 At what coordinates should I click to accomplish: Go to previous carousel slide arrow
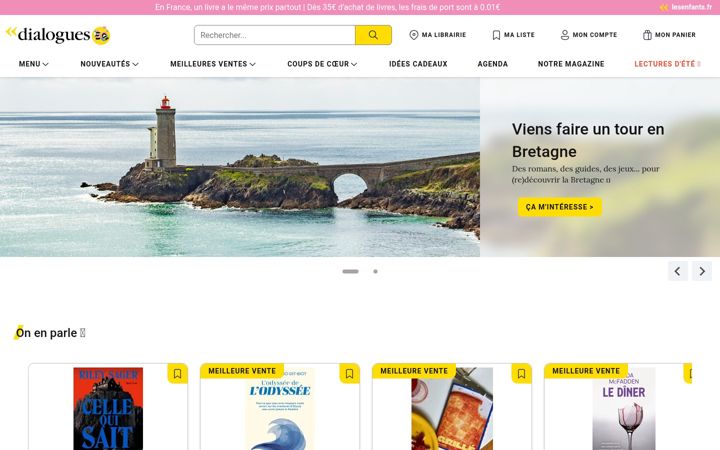coord(677,271)
